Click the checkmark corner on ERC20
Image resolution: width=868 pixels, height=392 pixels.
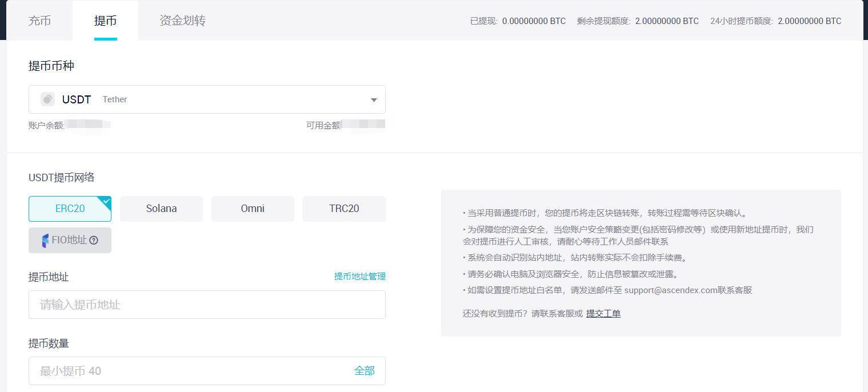[106, 201]
